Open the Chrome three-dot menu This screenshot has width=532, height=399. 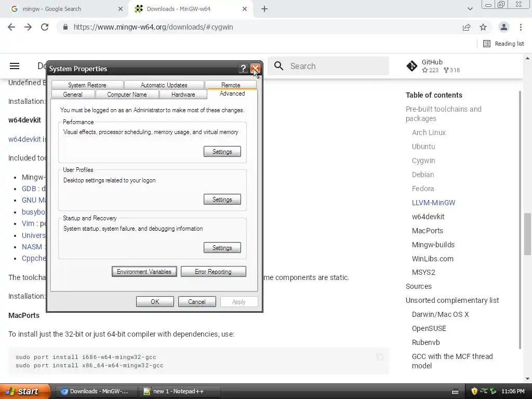coord(521,27)
